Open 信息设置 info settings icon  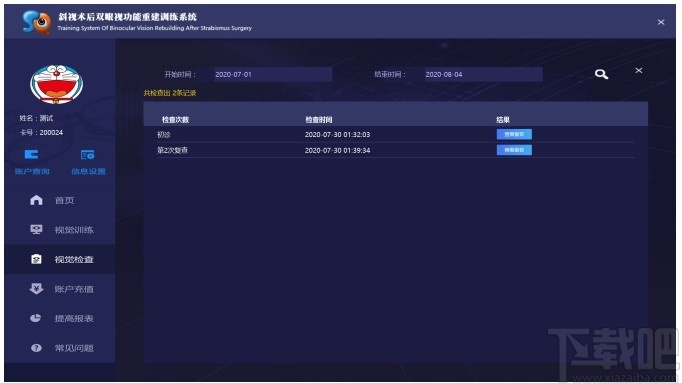(87, 154)
